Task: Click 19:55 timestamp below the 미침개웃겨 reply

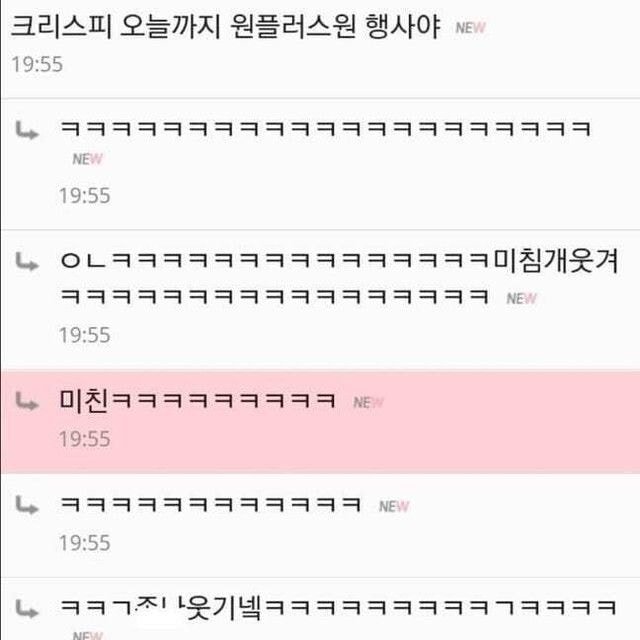Action: coord(84,336)
